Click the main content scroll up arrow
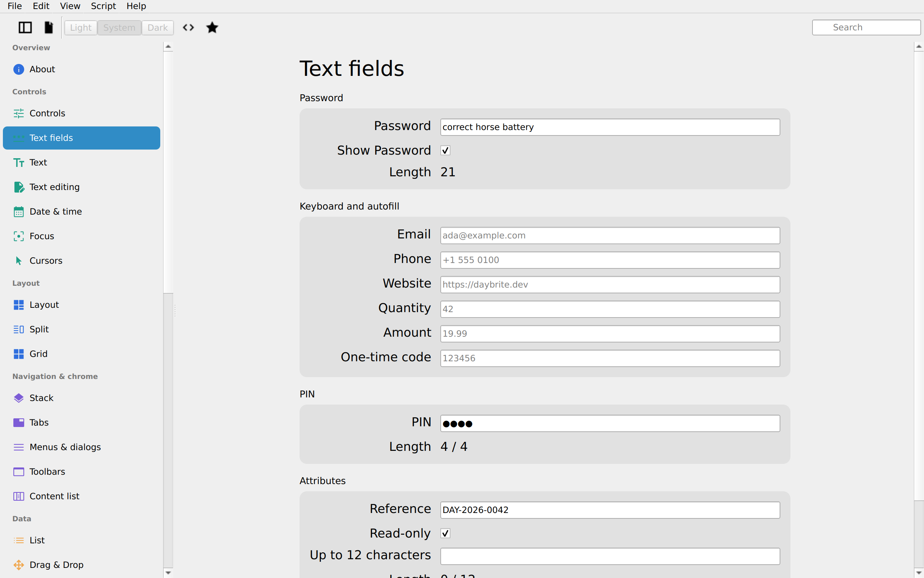 (x=919, y=47)
